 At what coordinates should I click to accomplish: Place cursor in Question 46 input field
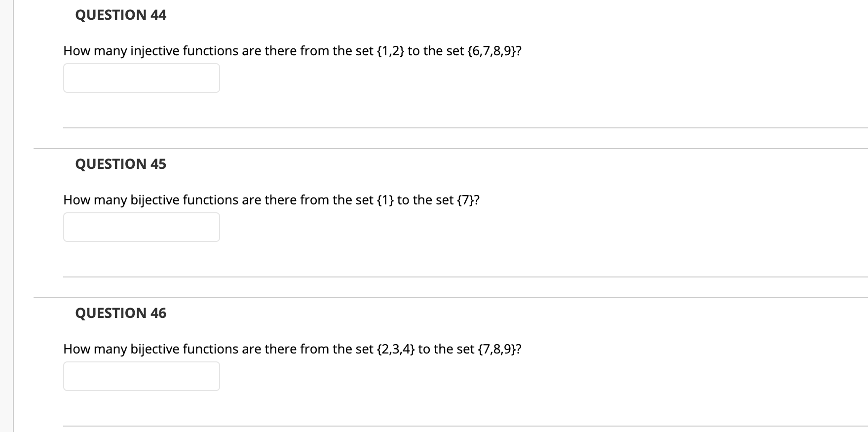pyautogui.click(x=141, y=376)
